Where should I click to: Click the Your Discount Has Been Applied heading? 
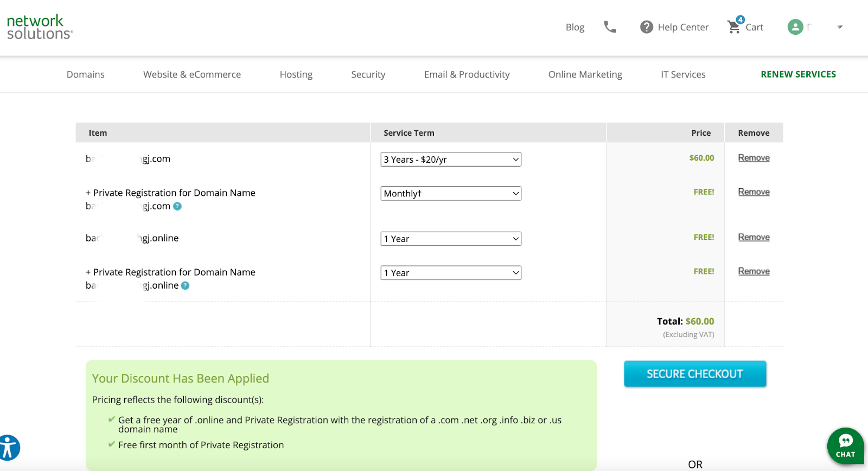[x=181, y=378]
